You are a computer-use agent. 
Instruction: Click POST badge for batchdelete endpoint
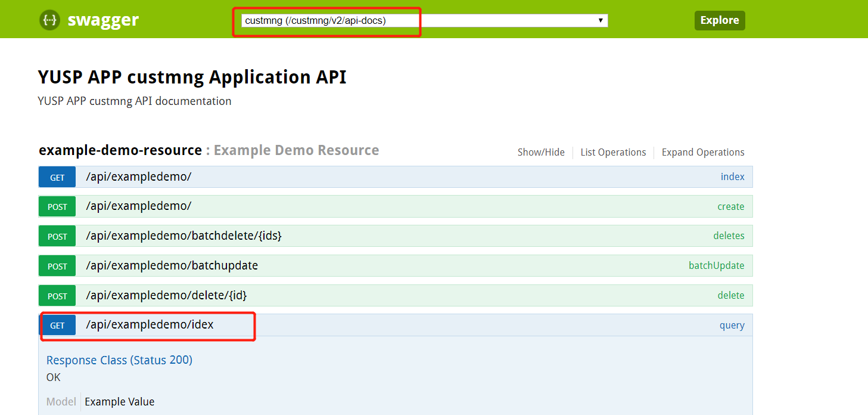(x=57, y=237)
